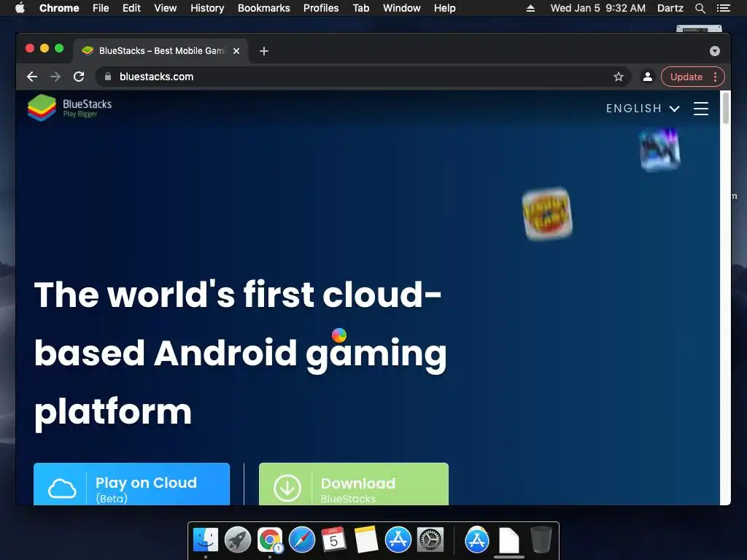This screenshot has width=747, height=560.
Task: Open the App Store icon left of System Preferences
Action: (398, 540)
